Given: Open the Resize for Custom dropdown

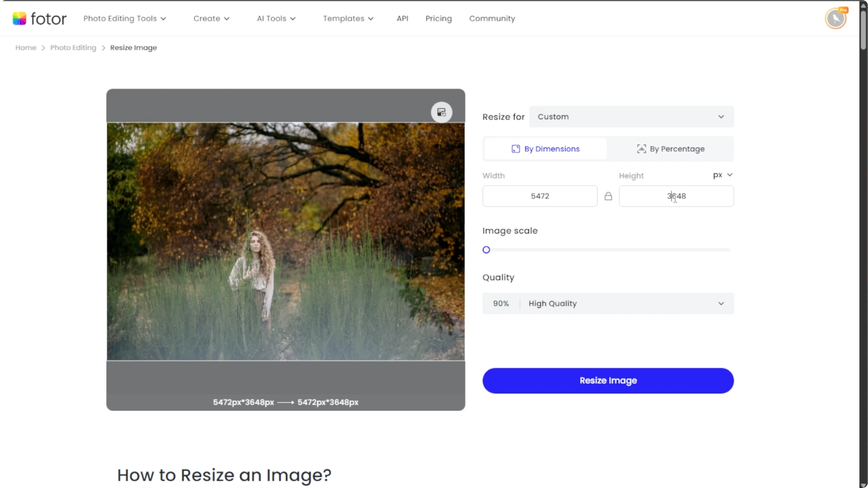Looking at the screenshot, I should click(x=631, y=117).
